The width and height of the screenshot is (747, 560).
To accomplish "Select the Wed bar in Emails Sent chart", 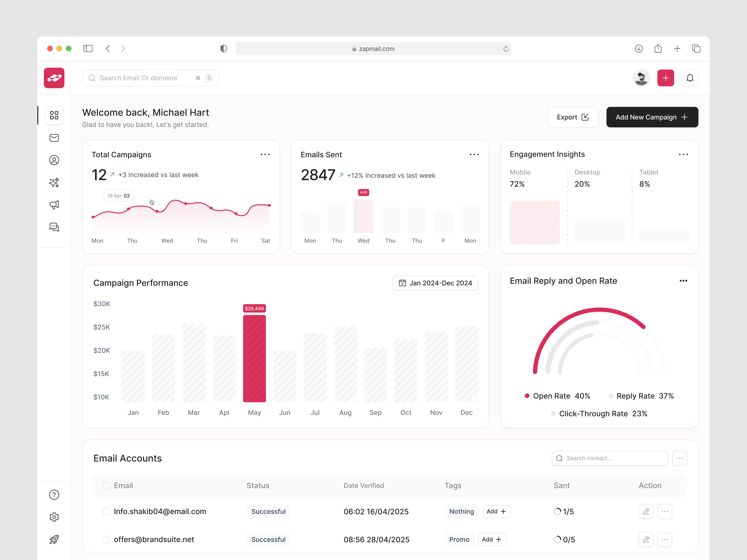I will 363,216.
